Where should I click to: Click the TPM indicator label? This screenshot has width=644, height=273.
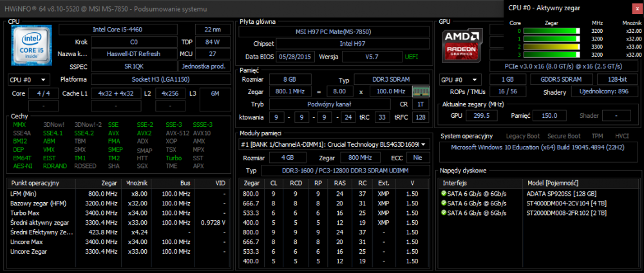[x=597, y=136]
